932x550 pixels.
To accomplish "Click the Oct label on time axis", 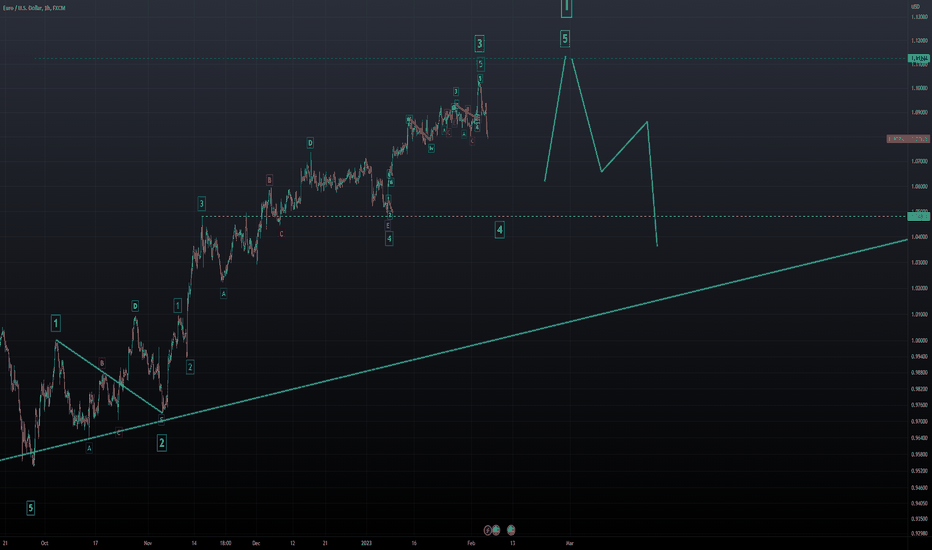I will 44,543.
